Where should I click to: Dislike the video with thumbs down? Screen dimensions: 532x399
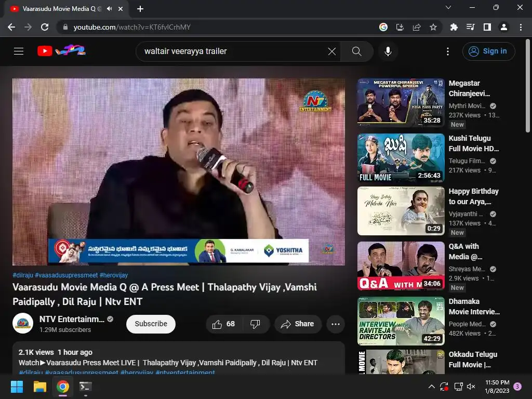[x=255, y=324]
